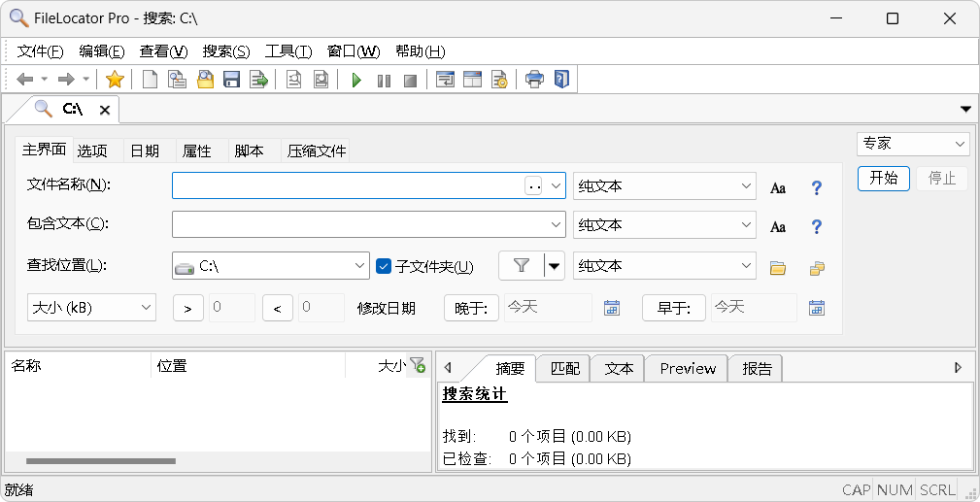Click the help question mark for 文件名称
Screen dimensions: 980x502
pyautogui.click(x=816, y=187)
